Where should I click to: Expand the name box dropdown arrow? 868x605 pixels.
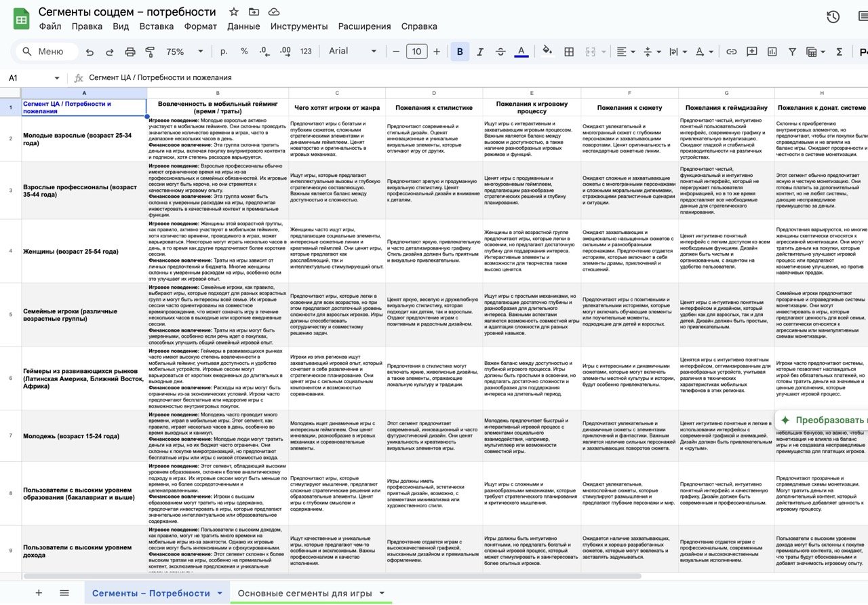click(56, 78)
